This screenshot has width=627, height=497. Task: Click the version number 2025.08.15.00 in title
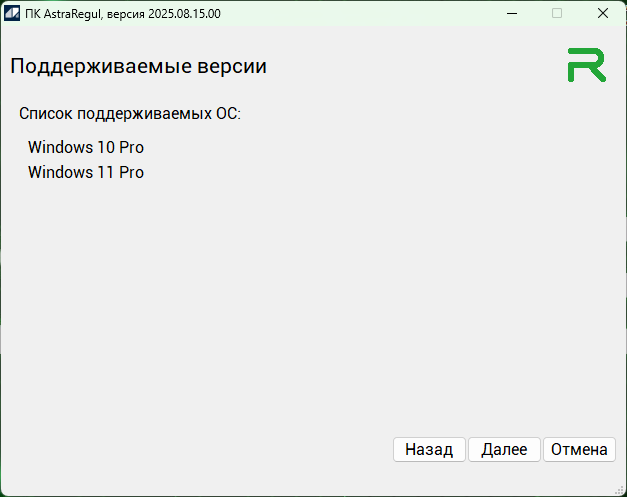pos(183,13)
